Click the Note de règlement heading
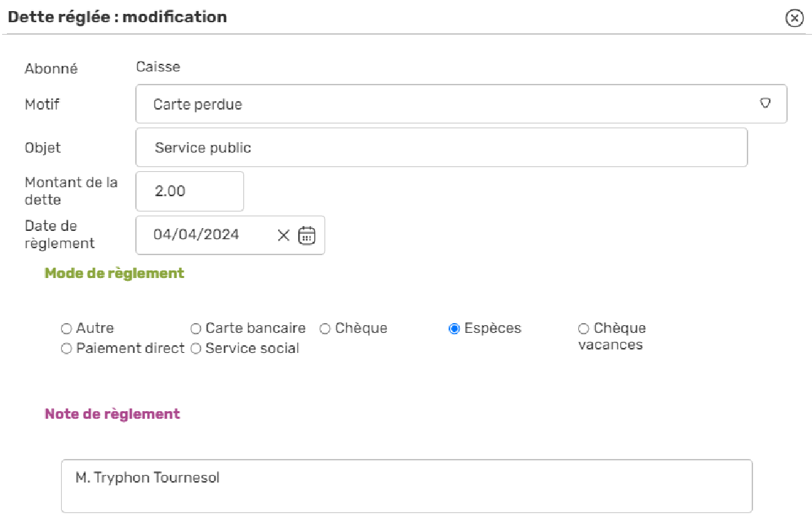Image resolution: width=812 pixels, height=520 pixels. pyautogui.click(x=112, y=414)
